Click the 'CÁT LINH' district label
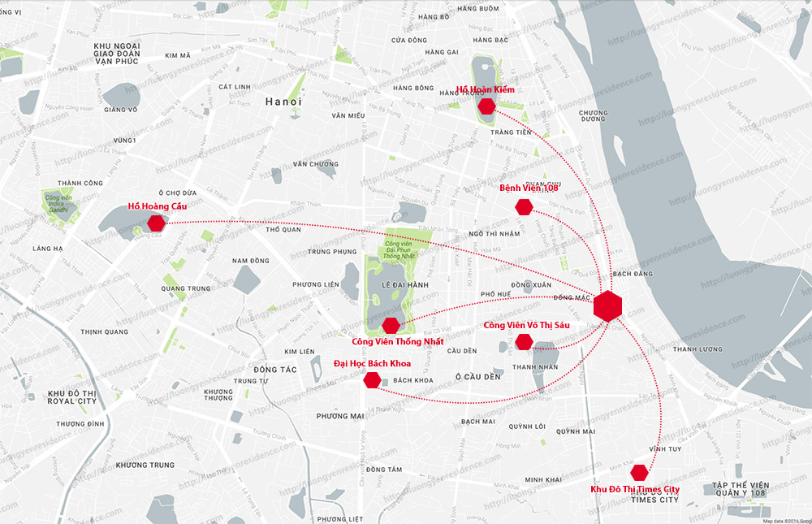812x524 pixels. point(235,87)
